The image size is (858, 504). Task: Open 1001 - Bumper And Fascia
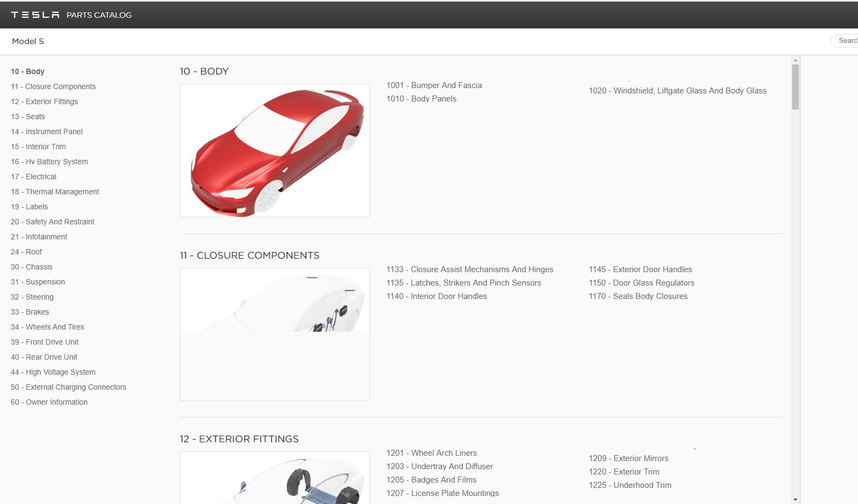point(434,85)
